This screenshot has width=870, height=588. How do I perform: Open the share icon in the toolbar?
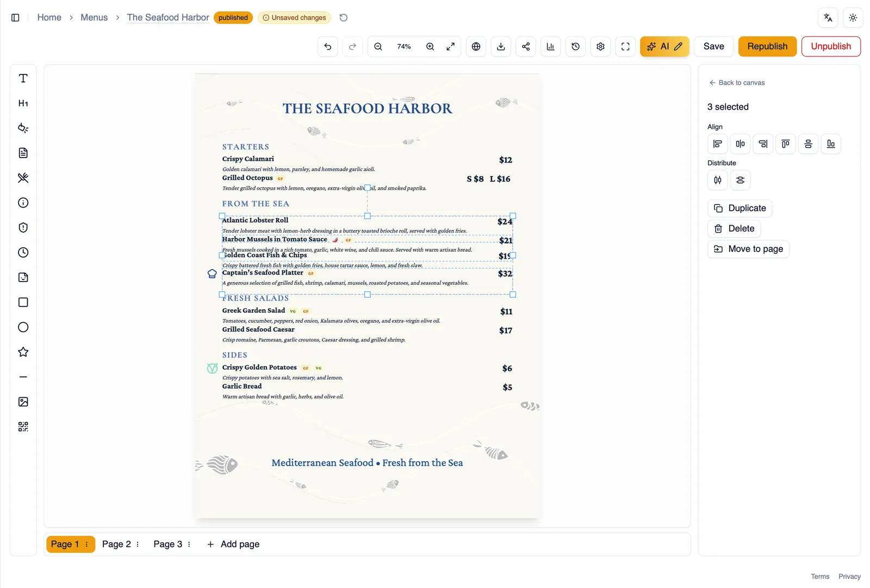(x=526, y=47)
